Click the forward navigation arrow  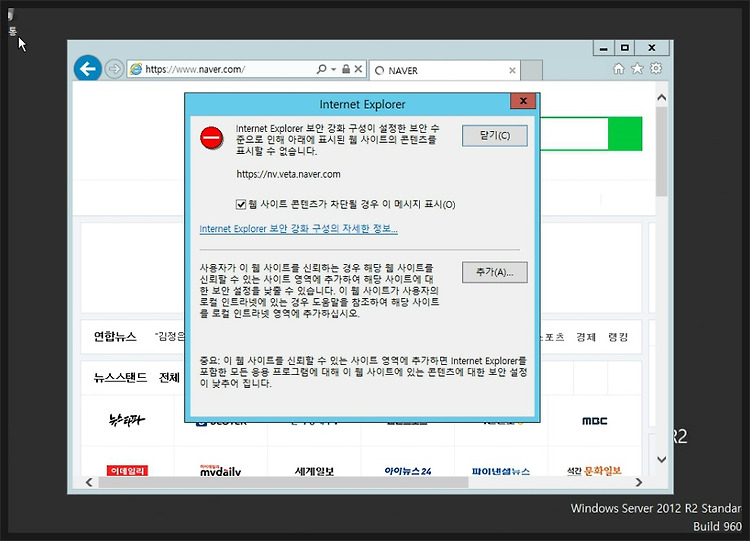[x=114, y=69]
